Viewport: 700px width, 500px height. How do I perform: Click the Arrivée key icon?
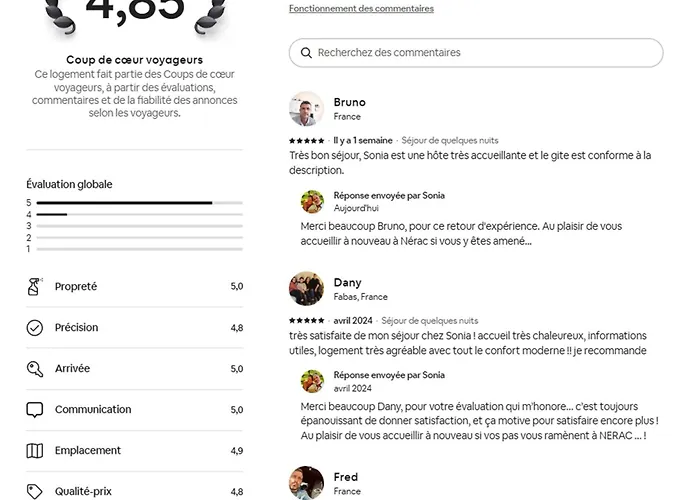[x=35, y=369]
